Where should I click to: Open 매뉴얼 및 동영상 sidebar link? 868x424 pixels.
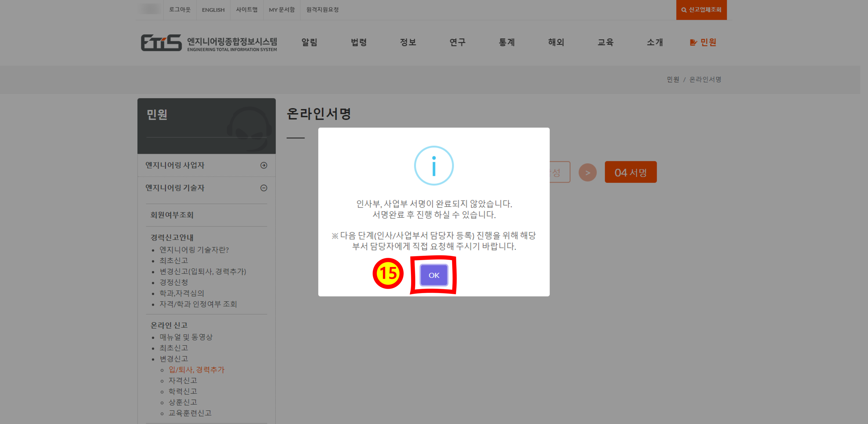186,337
